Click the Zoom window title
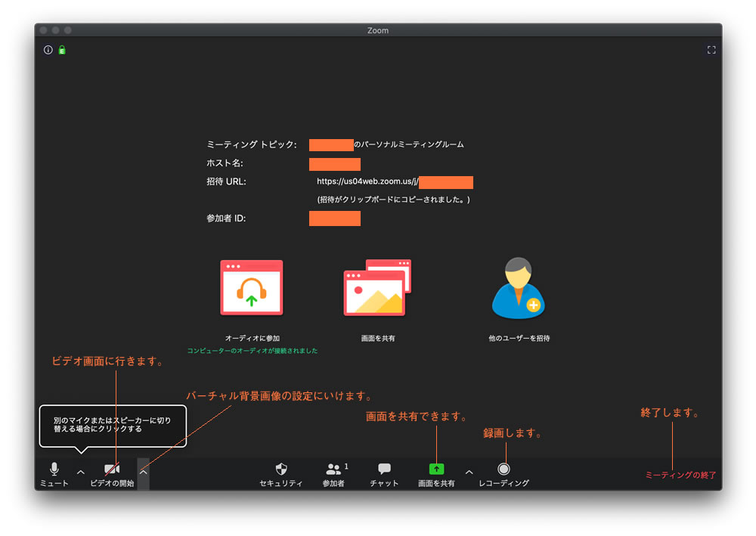The height and width of the screenshot is (536, 756). tap(378, 30)
